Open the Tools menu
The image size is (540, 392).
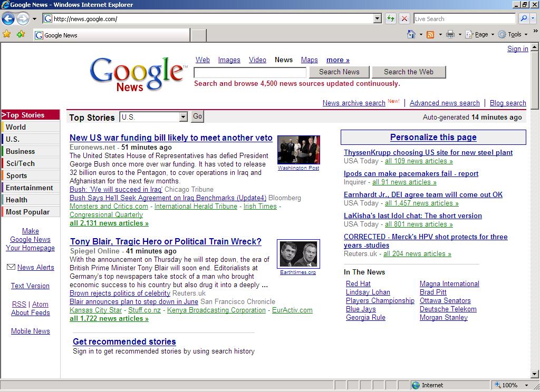(513, 34)
